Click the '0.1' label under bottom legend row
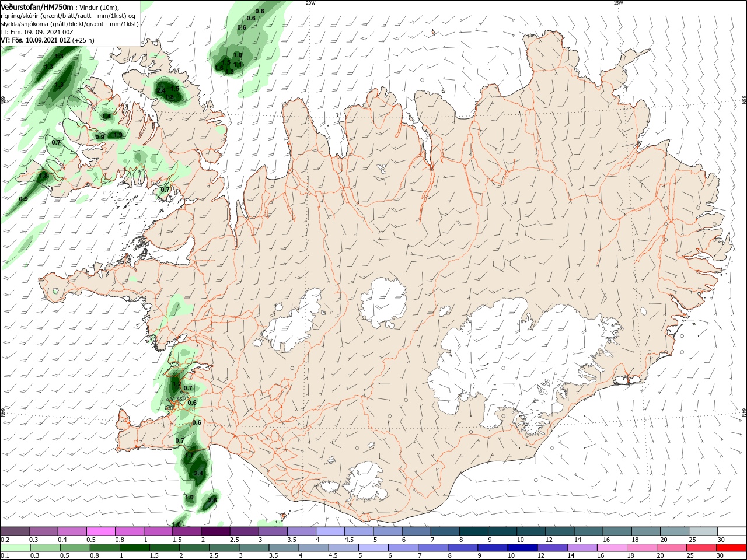The image size is (747, 560). [5, 556]
